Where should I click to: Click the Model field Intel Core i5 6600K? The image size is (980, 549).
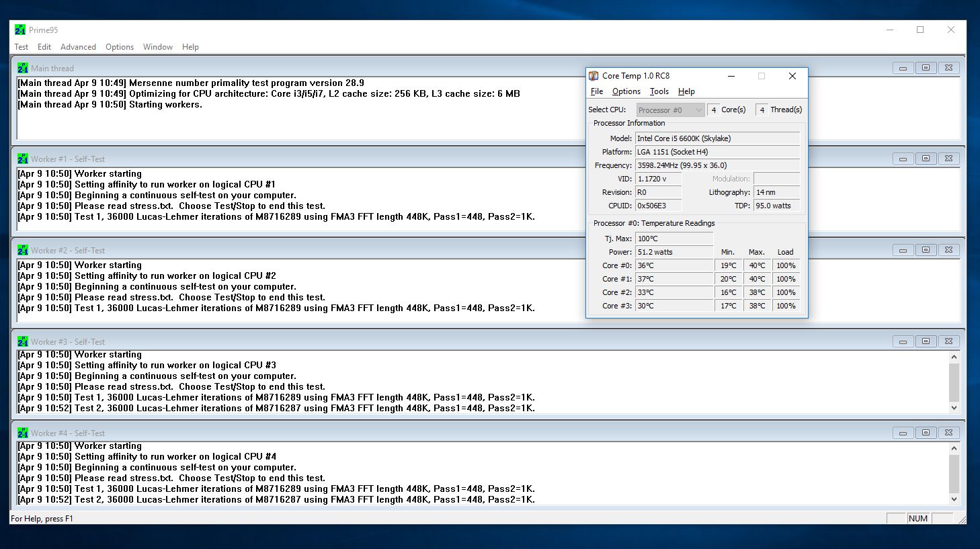pyautogui.click(x=718, y=138)
